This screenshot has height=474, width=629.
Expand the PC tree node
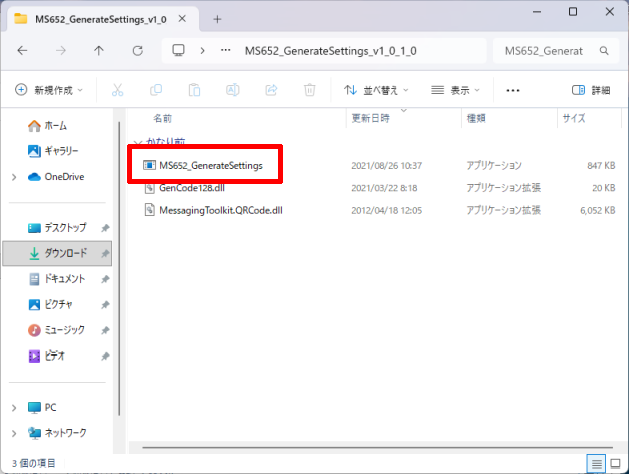[14, 407]
